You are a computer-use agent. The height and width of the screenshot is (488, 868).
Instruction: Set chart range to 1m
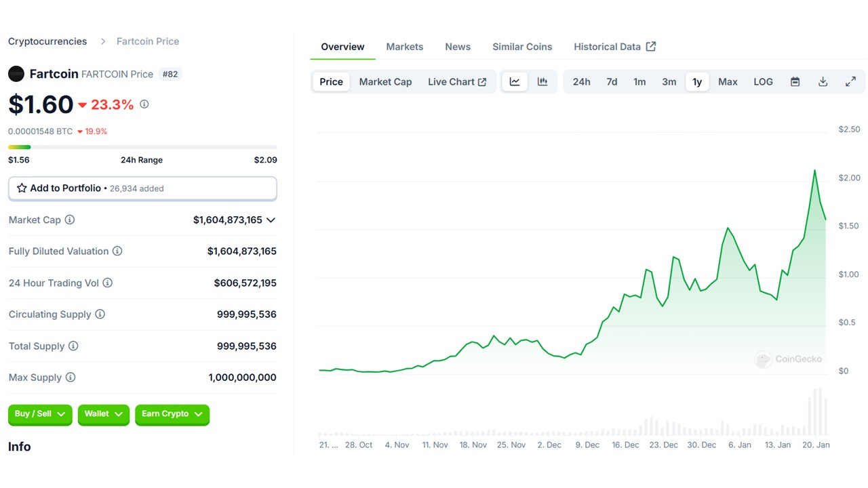[639, 82]
